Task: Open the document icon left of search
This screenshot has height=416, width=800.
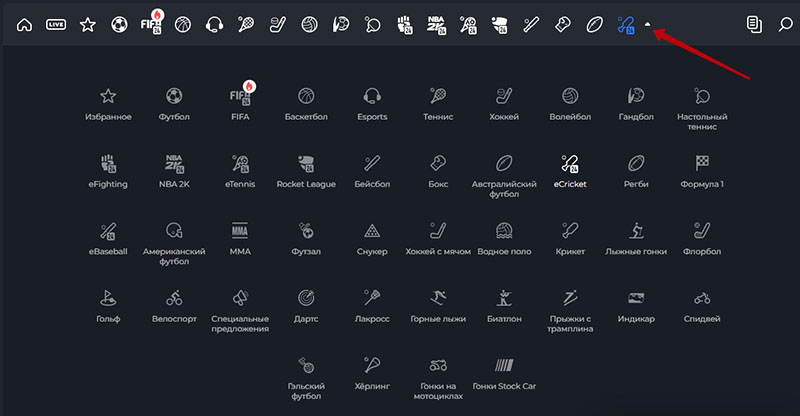Action: click(x=754, y=23)
